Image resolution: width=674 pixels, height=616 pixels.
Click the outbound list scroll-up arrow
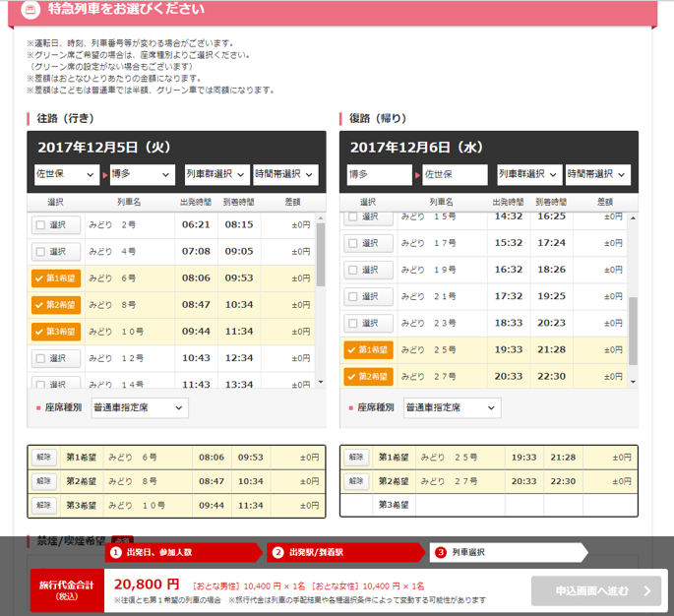click(x=321, y=217)
